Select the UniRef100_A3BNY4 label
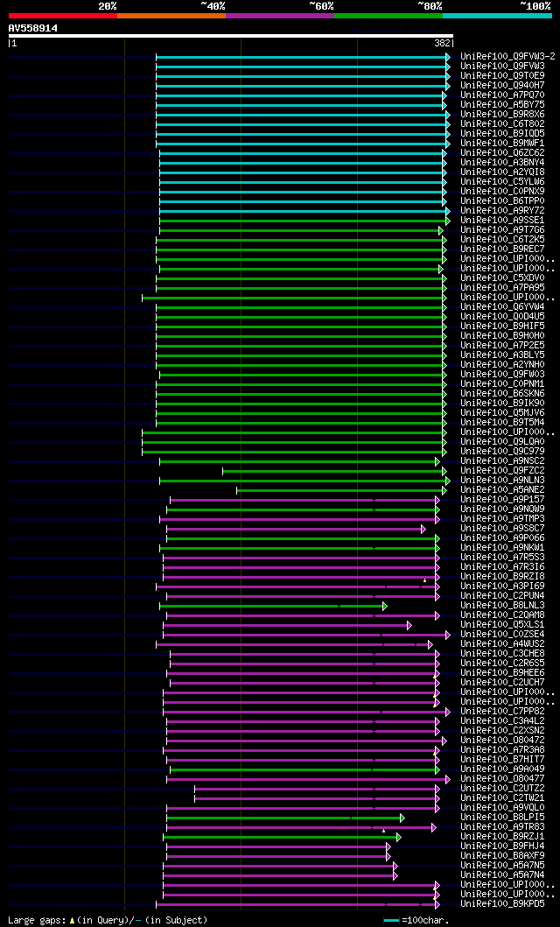 (503, 163)
